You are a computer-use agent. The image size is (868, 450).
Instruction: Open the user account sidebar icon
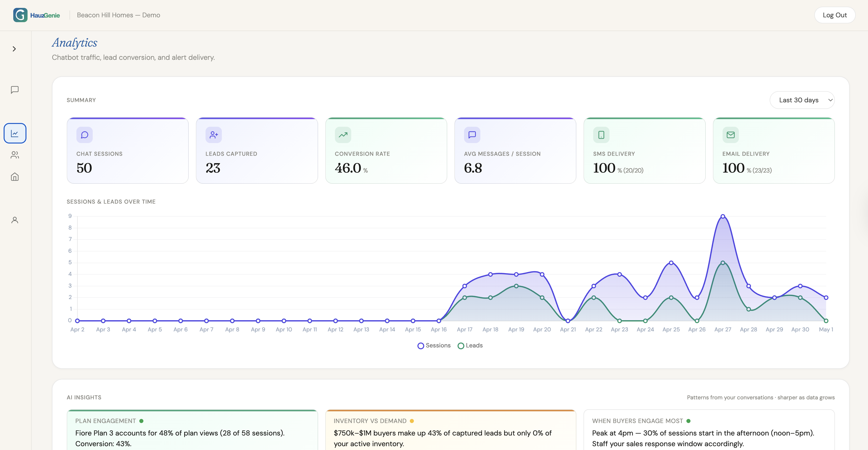pyautogui.click(x=15, y=220)
